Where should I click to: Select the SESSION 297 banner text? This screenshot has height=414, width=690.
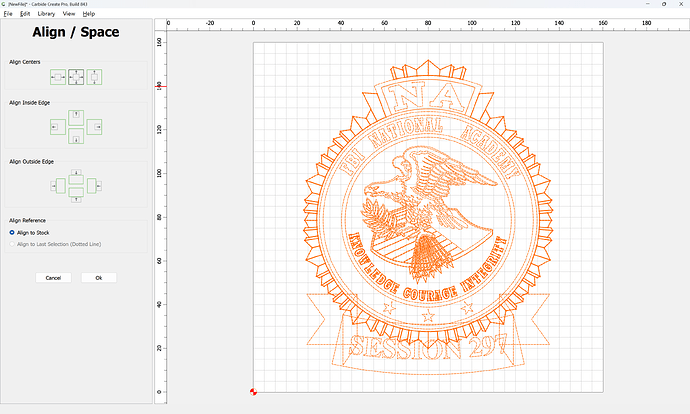pyautogui.click(x=428, y=348)
